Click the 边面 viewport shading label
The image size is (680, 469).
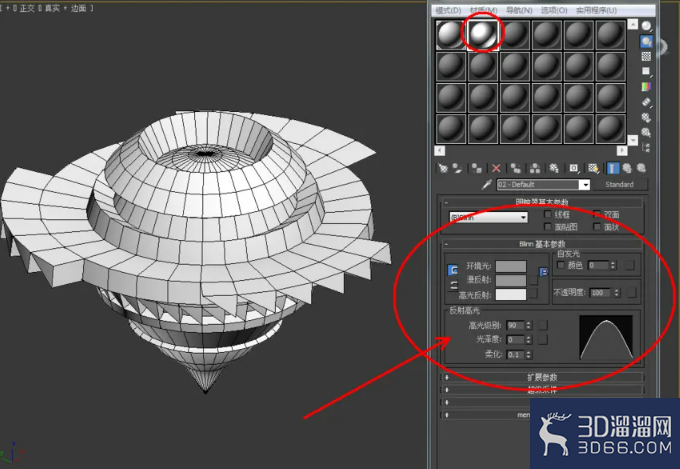pos(78,8)
